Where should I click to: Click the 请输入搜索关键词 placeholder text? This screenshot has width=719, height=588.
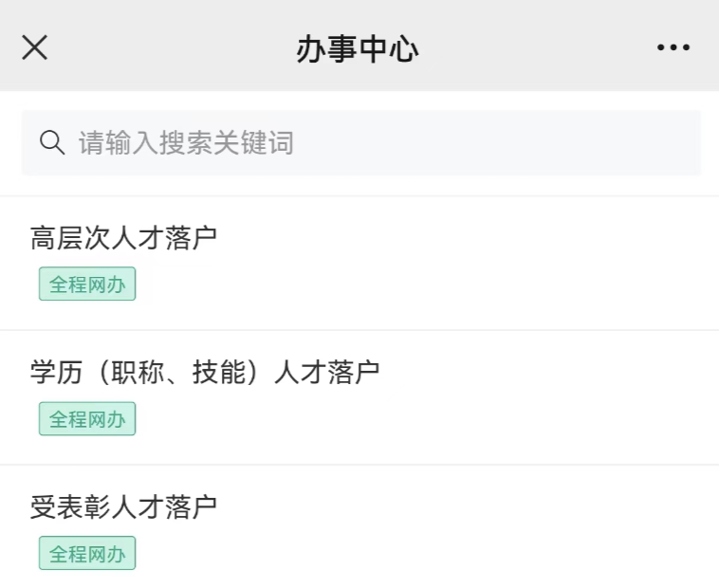[186, 143]
